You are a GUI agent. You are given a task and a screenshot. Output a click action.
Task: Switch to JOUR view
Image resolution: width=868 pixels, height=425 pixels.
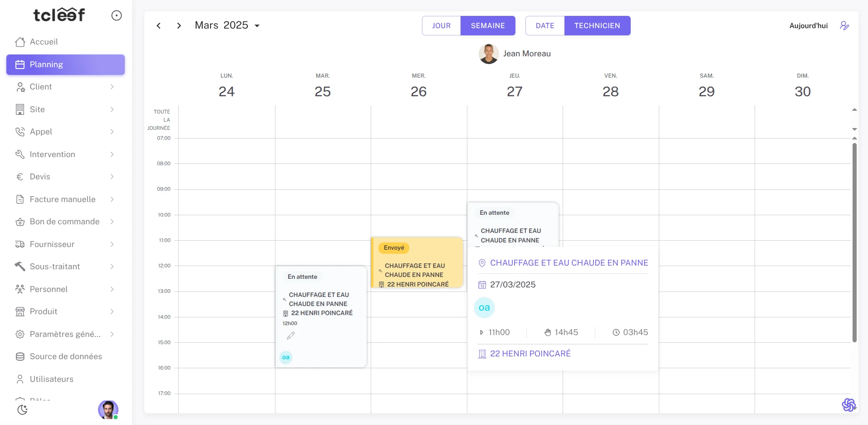[441, 26]
